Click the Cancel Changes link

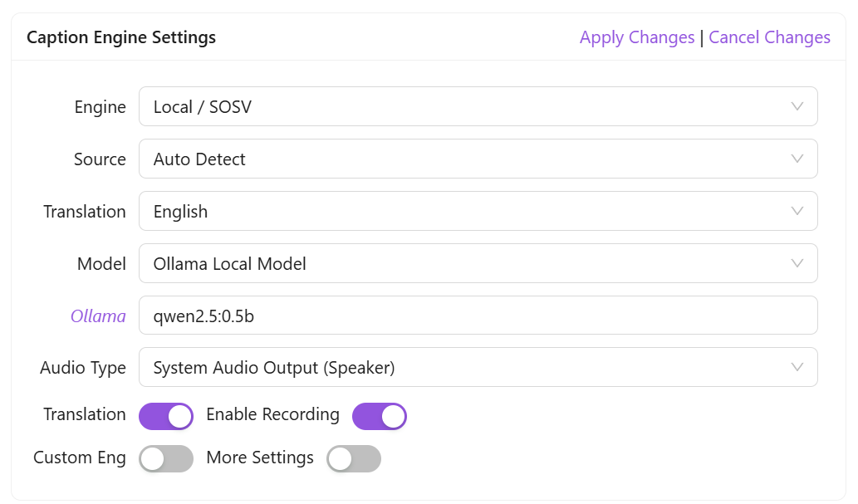tap(769, 37)
